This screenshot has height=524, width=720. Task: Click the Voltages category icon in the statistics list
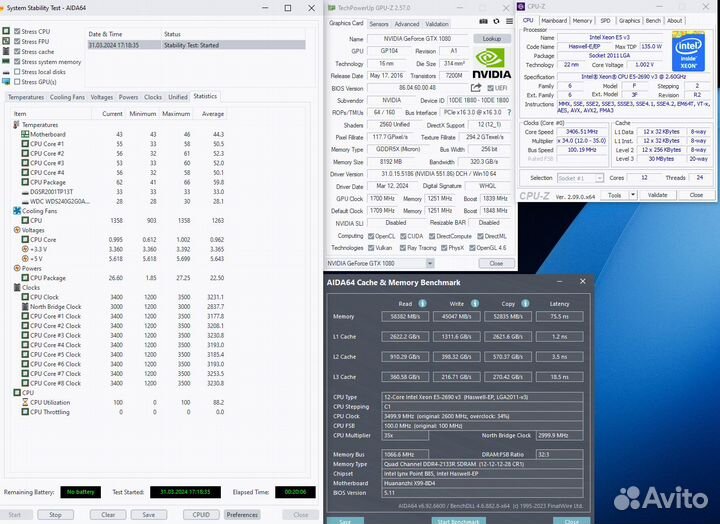[17, 230]
